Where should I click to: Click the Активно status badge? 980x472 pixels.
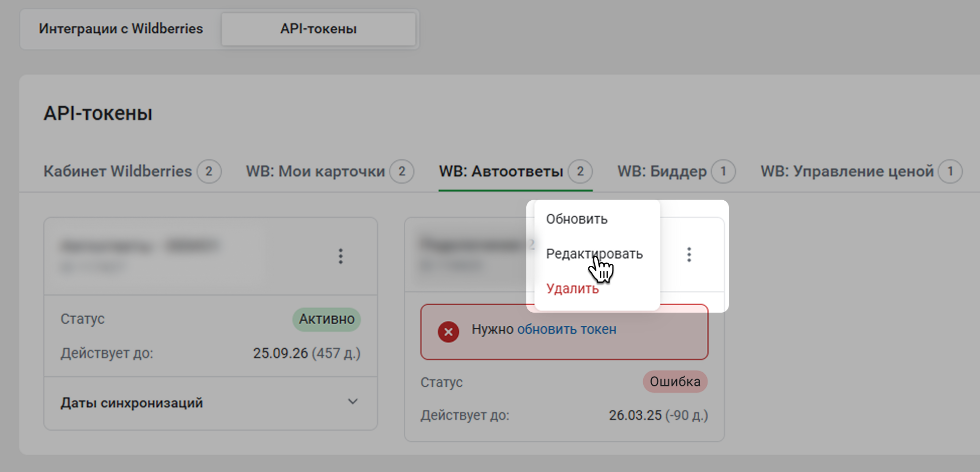point(327,319)
